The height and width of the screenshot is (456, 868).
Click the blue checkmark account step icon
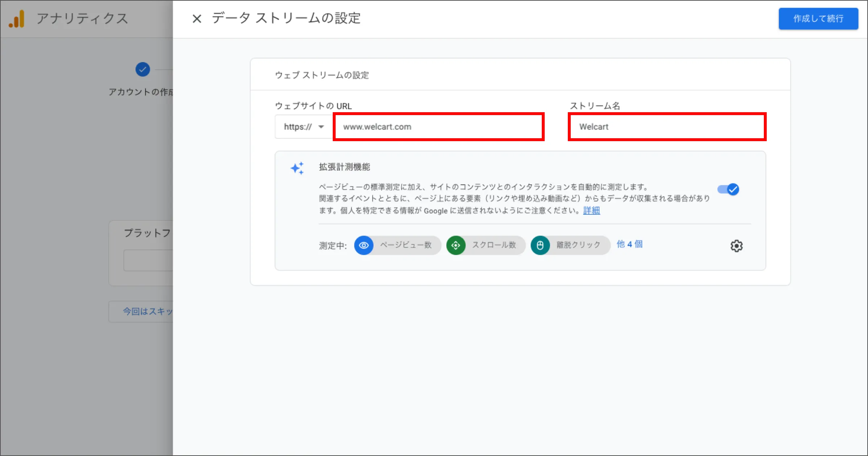(142, 69)
